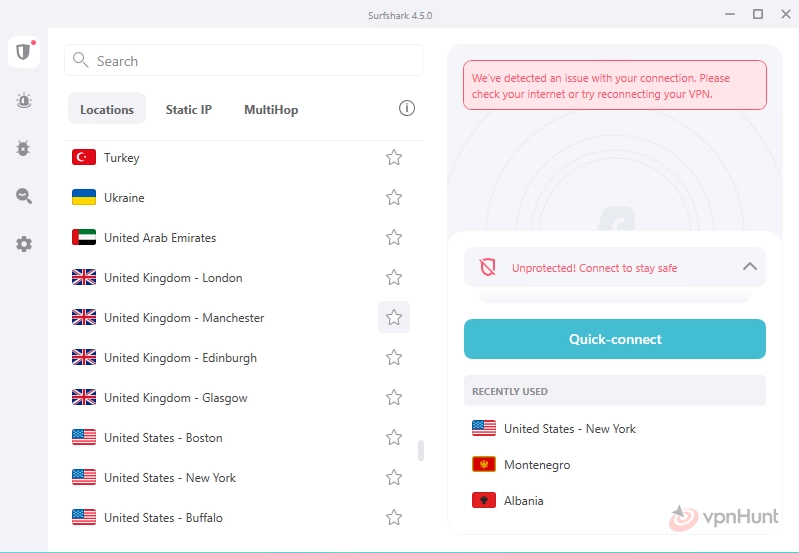Image resolution: width=799 pixels, height=553 pixels.
Task: Click the Ukraine flag icon
Action: 84,197
